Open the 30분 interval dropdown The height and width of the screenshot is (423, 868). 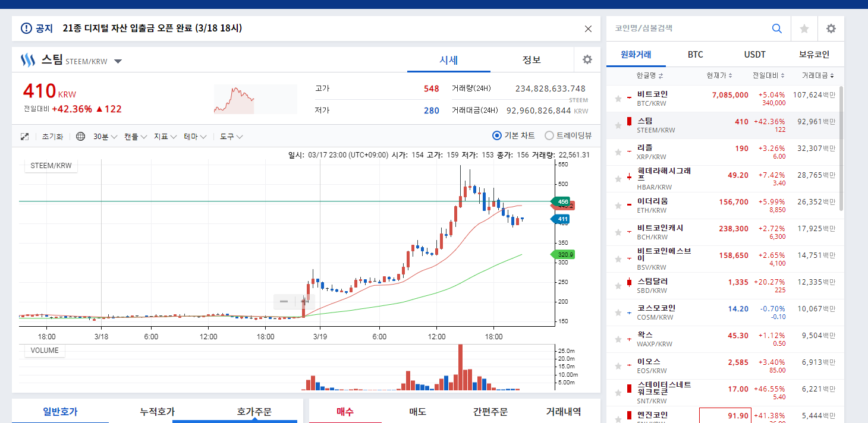[x=105, y=137]
